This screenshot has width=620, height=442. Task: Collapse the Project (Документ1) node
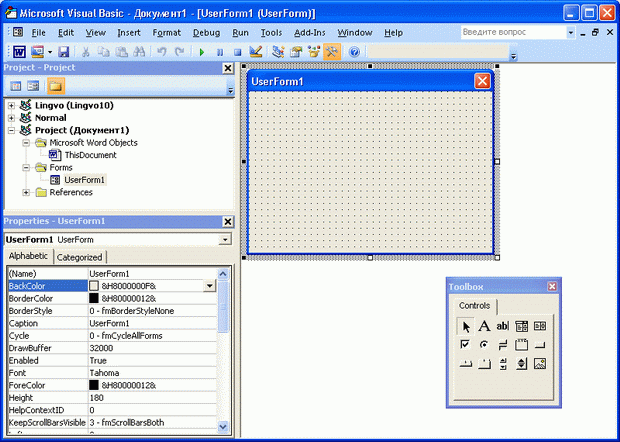pyautogui.click(x=11, y=130)
